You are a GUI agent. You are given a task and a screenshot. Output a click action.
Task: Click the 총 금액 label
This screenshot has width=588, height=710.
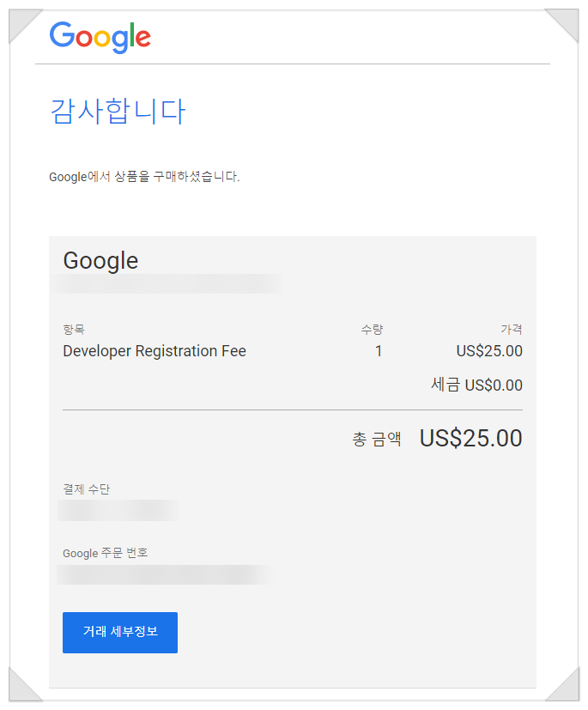pyautogui.click(x=377, y=439)
